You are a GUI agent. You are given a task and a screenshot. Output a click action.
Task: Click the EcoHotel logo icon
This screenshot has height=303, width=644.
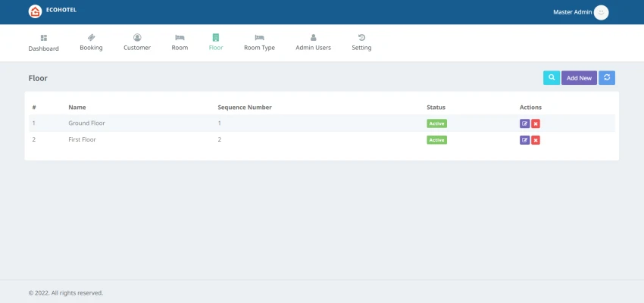[x=35, y=12]
